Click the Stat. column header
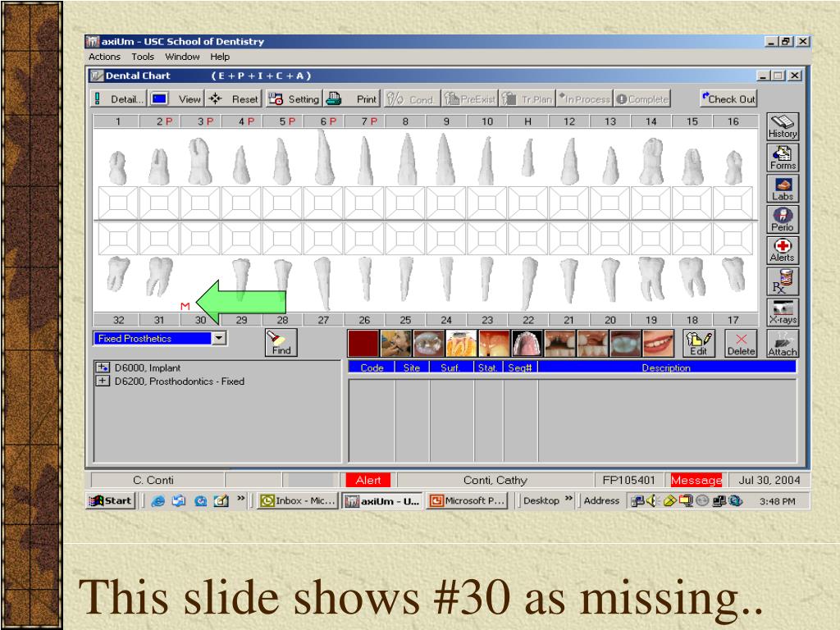Image resolution: width=840 pixels, height=630 pixels. tap(487, 367)
